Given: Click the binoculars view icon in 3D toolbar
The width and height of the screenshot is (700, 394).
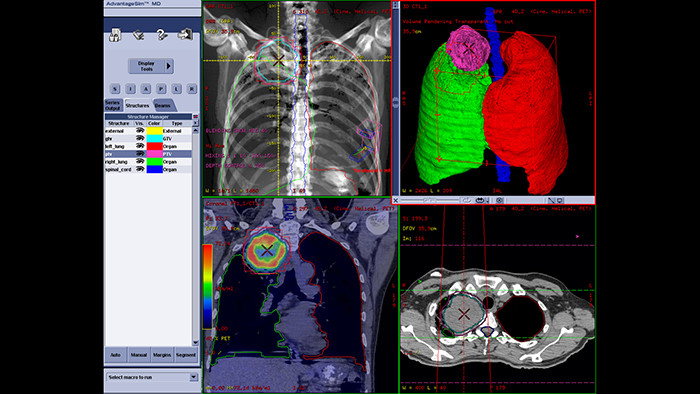Looking at the screenshot, I should pos(480,200).
